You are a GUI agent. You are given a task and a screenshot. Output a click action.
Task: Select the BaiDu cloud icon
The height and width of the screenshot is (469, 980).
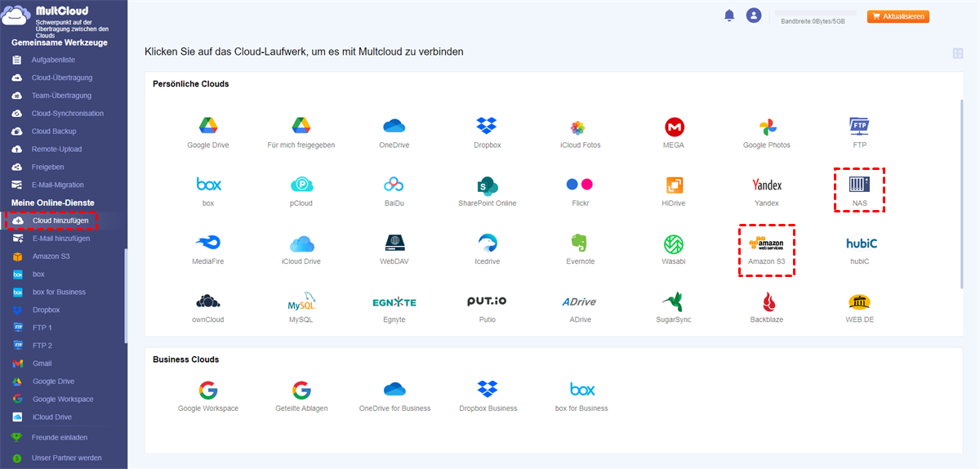(394, 185)
